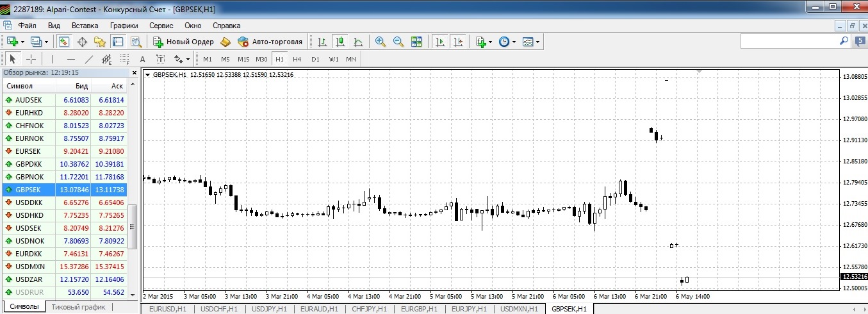
Task: Open the Strategy Tester magnifier icon
Action: pos(136,42)
